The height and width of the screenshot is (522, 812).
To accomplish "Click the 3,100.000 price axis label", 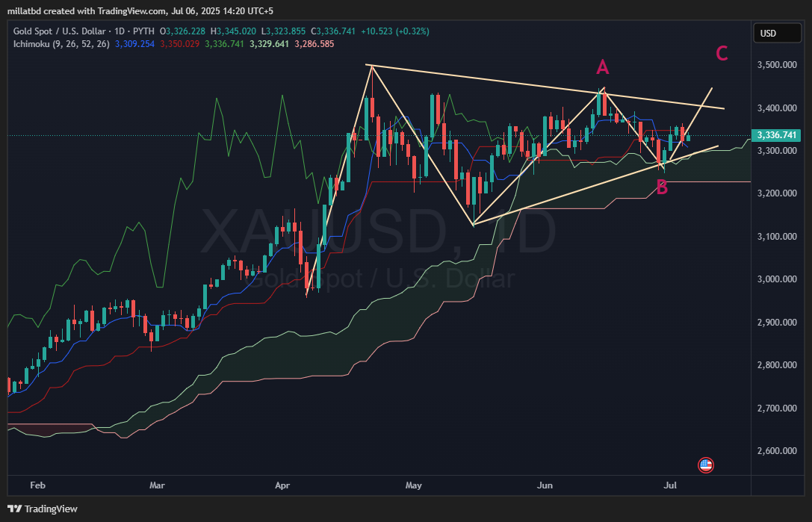I will pos(777,237).
